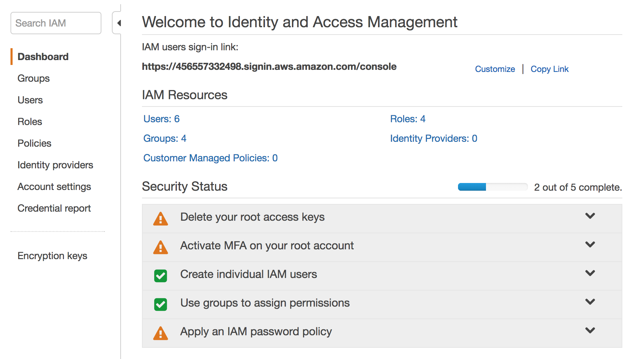Screen dimensions: 644x359
Task: Click warning icon beside Delete root access keys
Action: [160, 219]
